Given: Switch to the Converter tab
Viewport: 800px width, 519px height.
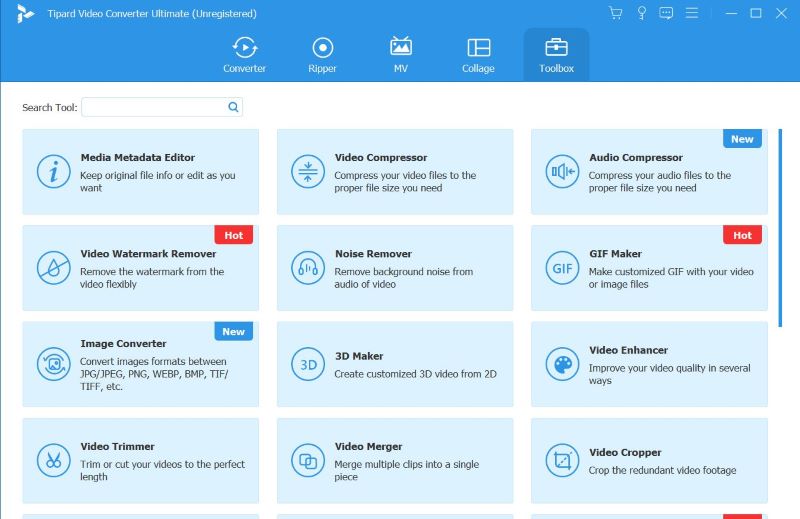Looking at the screenshot, I should tap(244, 55).
